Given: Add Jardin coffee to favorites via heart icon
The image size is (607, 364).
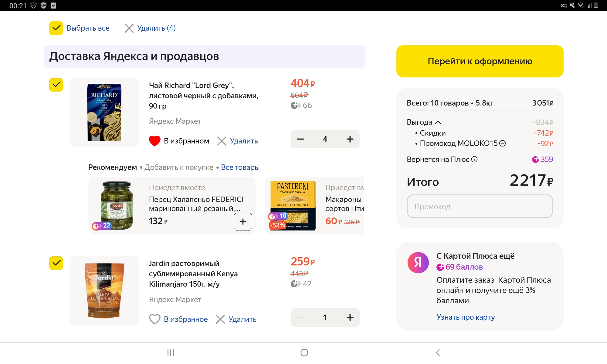Looking at the screenshot, I should coord(155,319).
